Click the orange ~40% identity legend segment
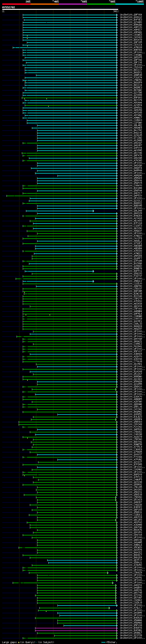146x644 pixels. point(45,4)
